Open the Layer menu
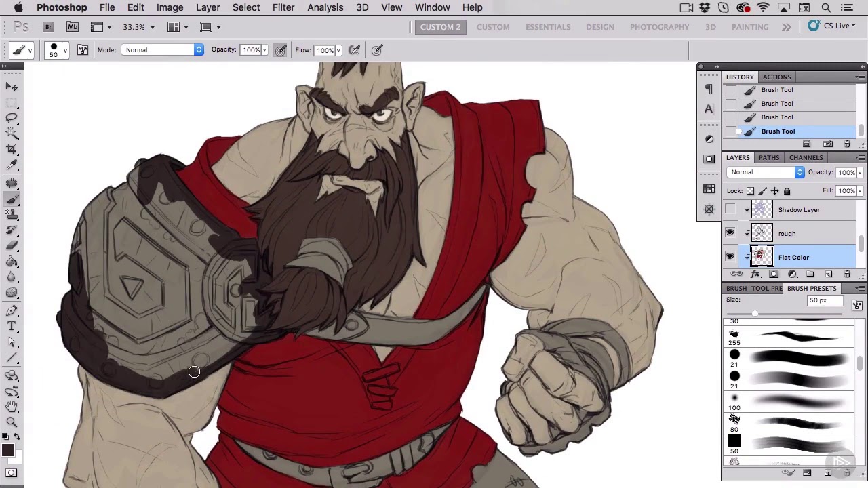 click(208, 7)
